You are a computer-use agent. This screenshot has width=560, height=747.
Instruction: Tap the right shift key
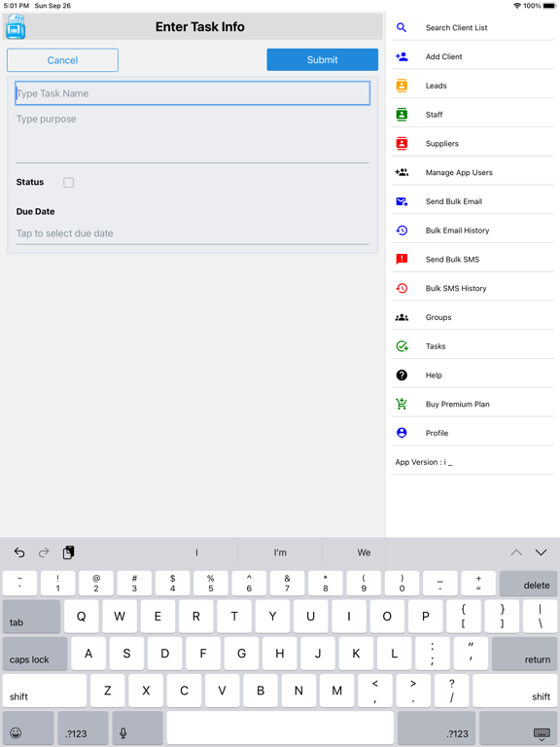click(x=514, y=691)
